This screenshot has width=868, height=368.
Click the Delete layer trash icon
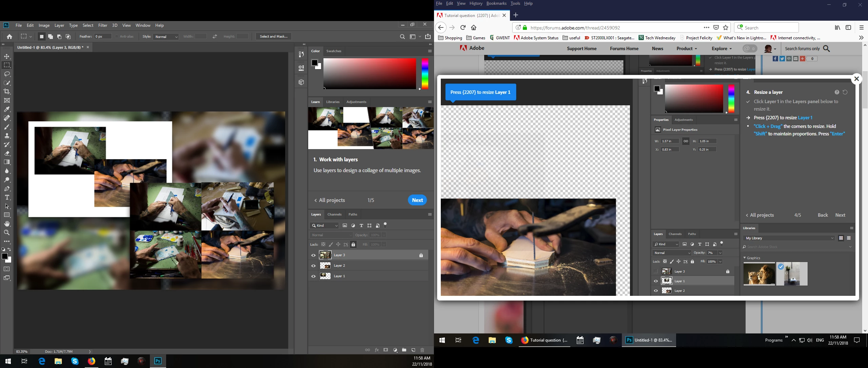(422, 350)
